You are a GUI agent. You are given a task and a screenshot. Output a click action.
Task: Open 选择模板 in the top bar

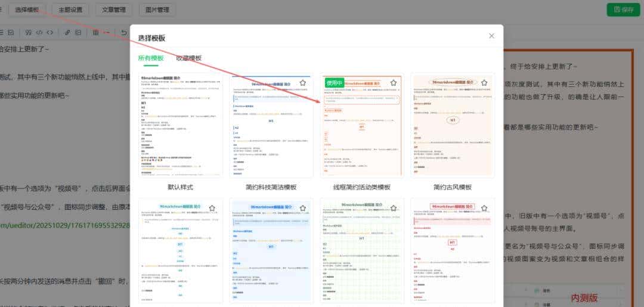27,10
